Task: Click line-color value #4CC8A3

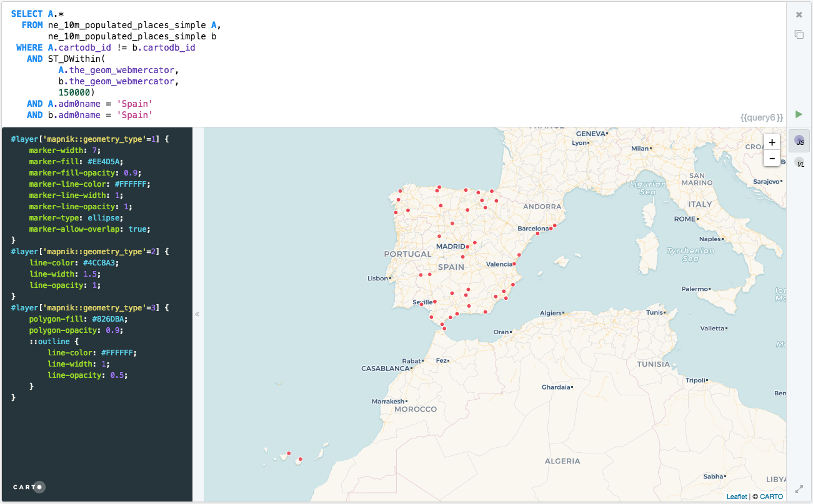Action: pos(101,263)
